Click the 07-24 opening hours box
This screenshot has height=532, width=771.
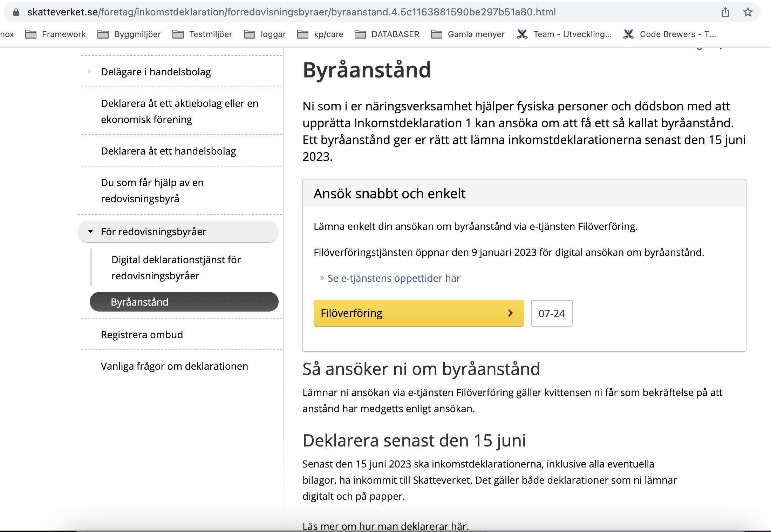(x=552, y=313)
